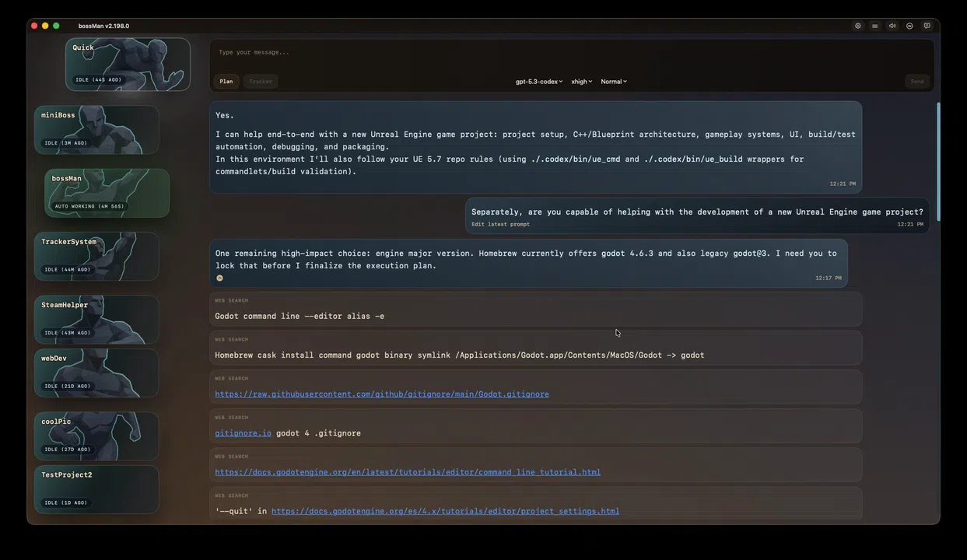Click the Homebrew cask install web search entry
This screenshot has width=967, height=560.
(x=535, y=348)
